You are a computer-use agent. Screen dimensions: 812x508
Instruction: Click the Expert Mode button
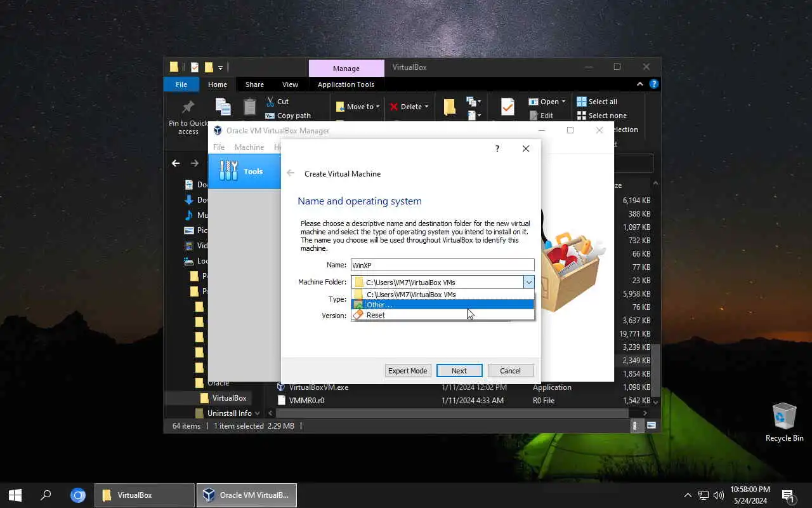click(408, 371)
